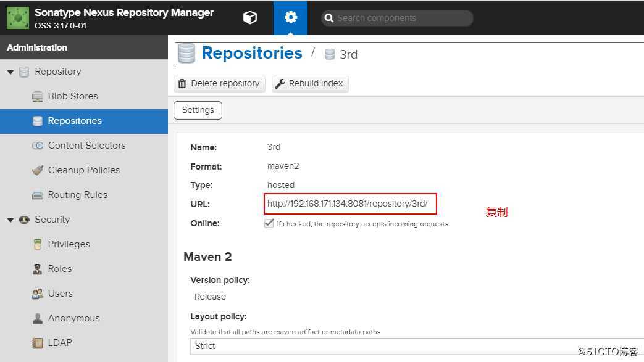Screen dimensions: 644x362
Task: Click the 3rd breadcrumb database icon
Action: point(329,54)
